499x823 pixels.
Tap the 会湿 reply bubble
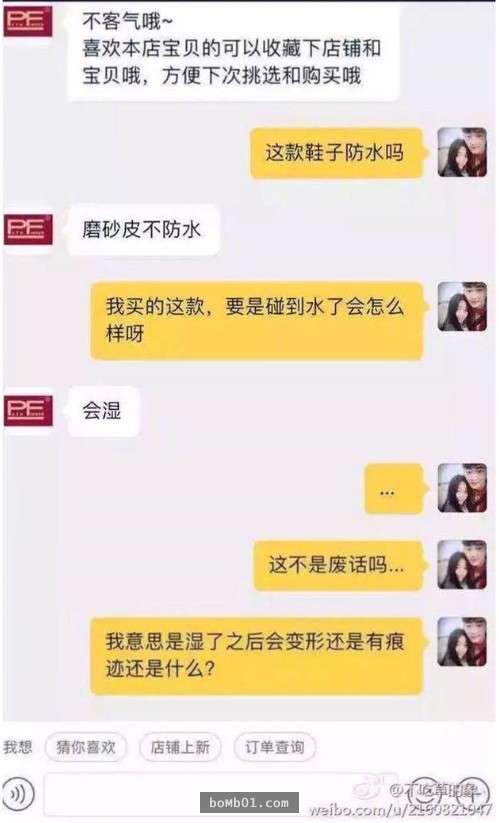pyautogui.click(x=103, y=412)
